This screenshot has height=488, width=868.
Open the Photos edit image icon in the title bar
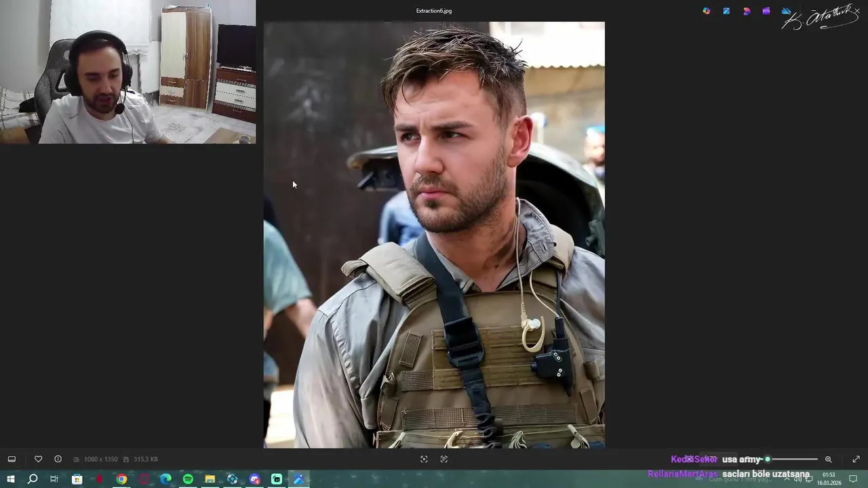tap(726, 11)
